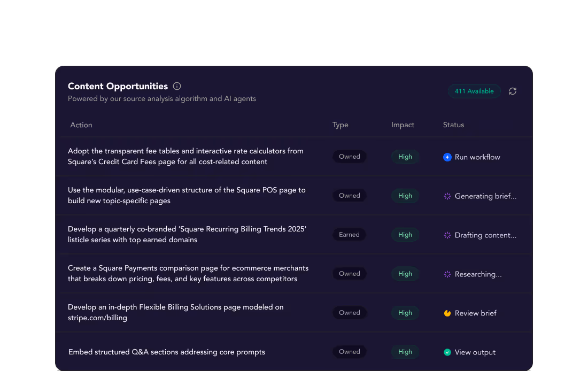Click the Impact column header
This screenshot has width=588, height=371.
click(x=403, y=125)
